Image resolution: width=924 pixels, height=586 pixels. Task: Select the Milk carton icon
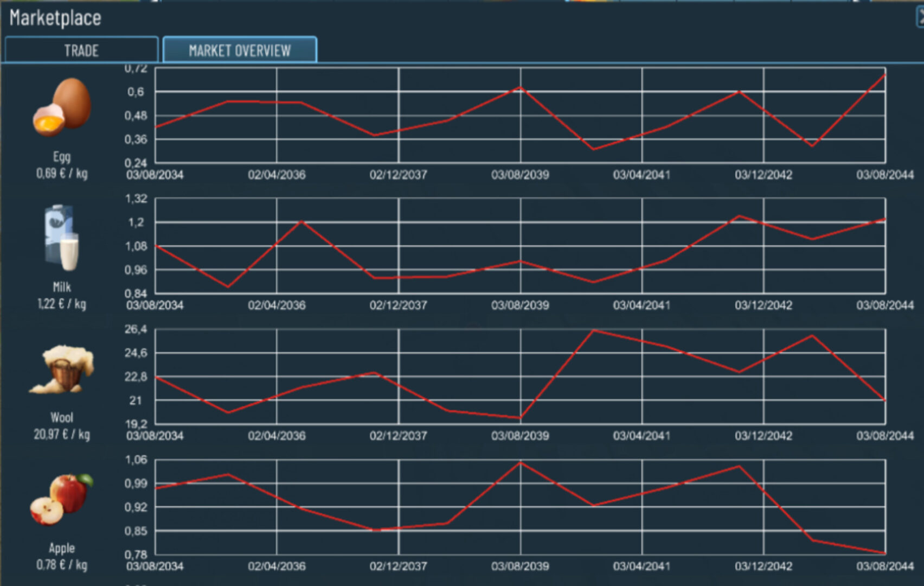tap(61, 238)
